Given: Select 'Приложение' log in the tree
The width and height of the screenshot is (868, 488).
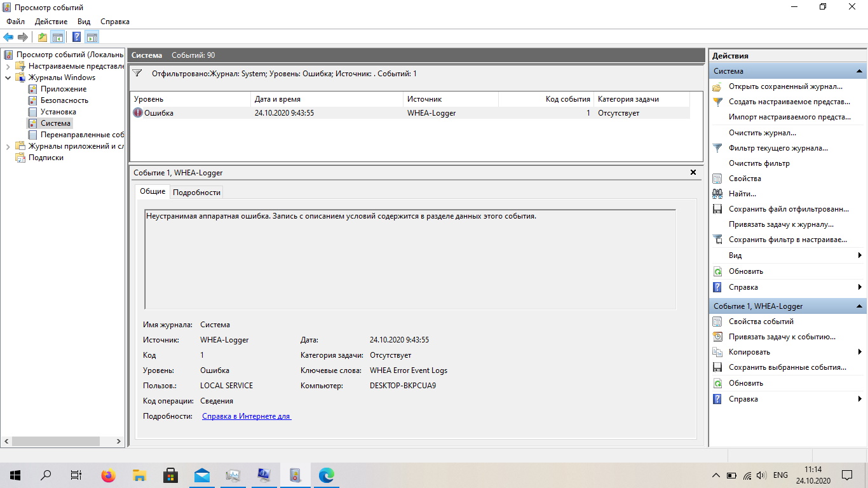Looking at the screenshot, I should click(x=64, y=89).
